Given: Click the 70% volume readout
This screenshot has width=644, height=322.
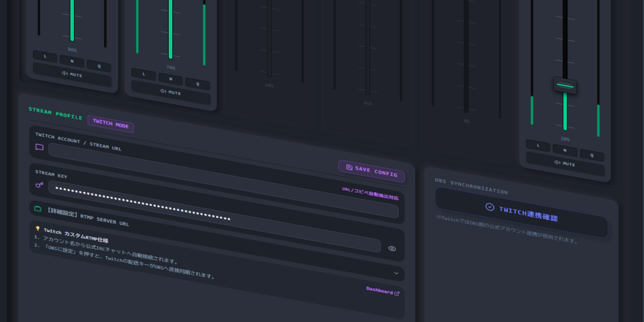Looking at the screenshot, I should (x=171, y=68).
